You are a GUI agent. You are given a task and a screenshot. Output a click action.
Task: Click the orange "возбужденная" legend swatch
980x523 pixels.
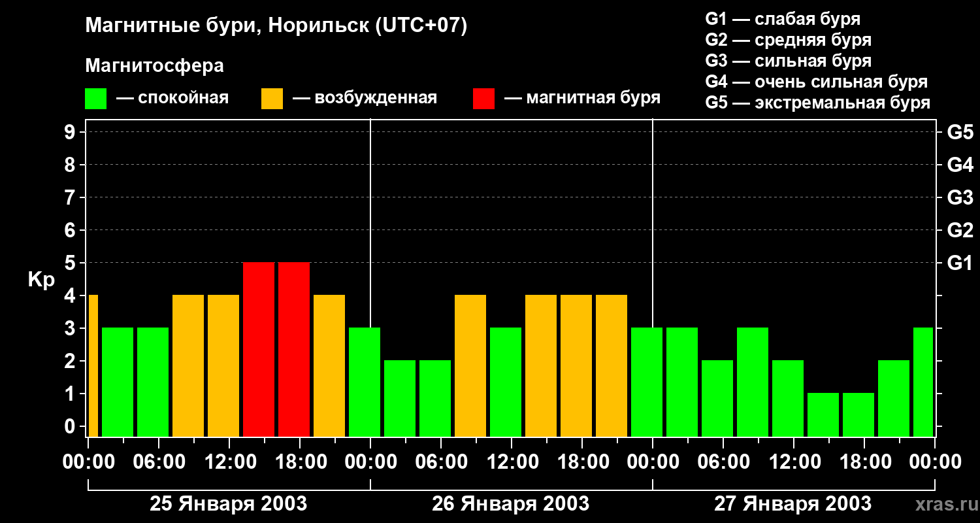point(272,99)
